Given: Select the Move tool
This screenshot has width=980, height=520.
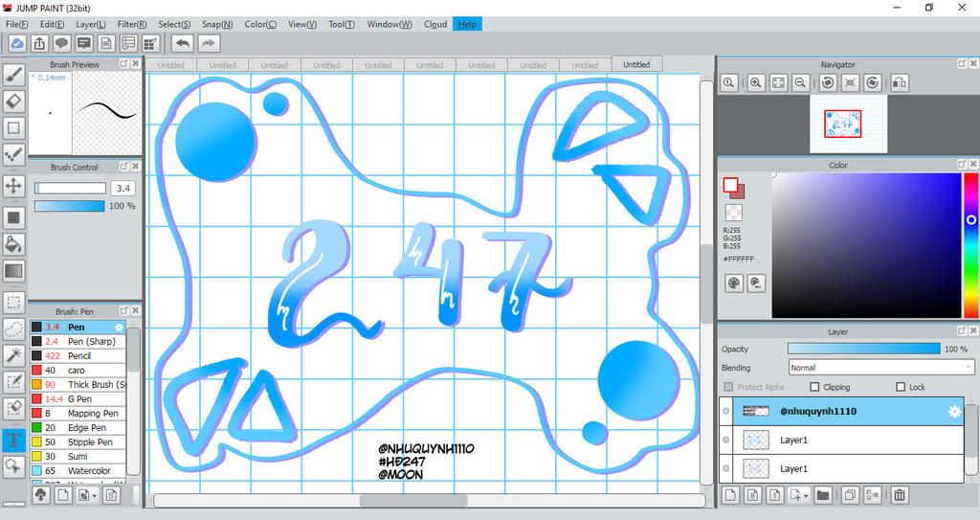Looking at the screenshot, I should pyautogui.click(x=13, y=186).
